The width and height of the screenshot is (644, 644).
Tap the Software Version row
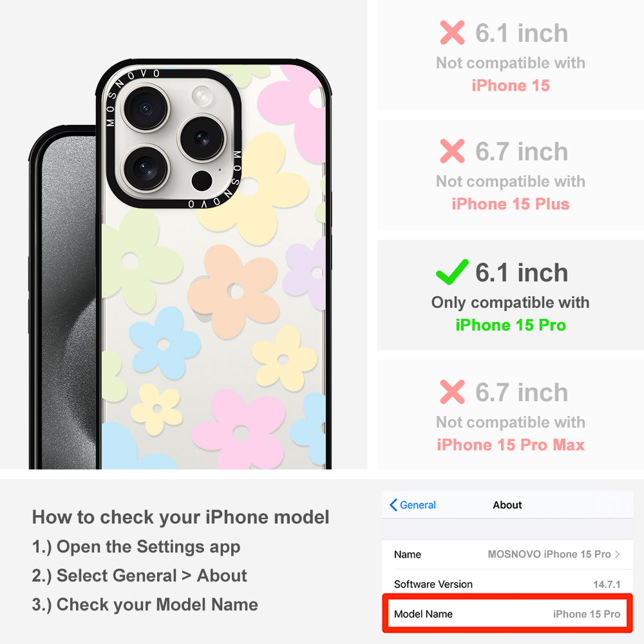[507, 584]
